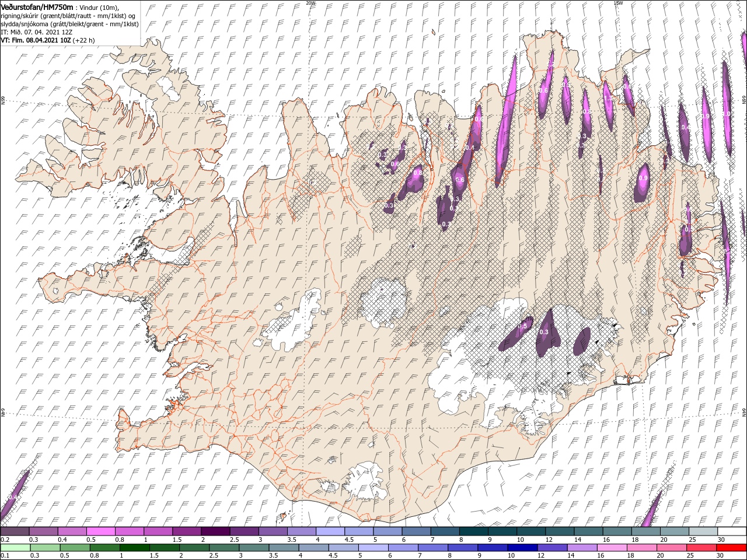Select the deep blue swatch labeled 10 in rain legend
Image resolution: width=747 pixels, height=560 pixels.
(x=522, y=547)
